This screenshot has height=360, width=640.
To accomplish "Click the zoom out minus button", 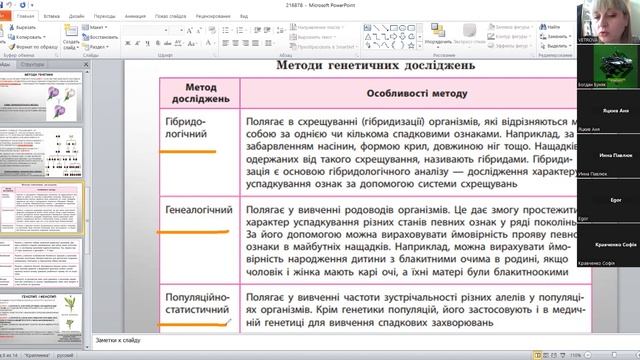I will [588, 356].
